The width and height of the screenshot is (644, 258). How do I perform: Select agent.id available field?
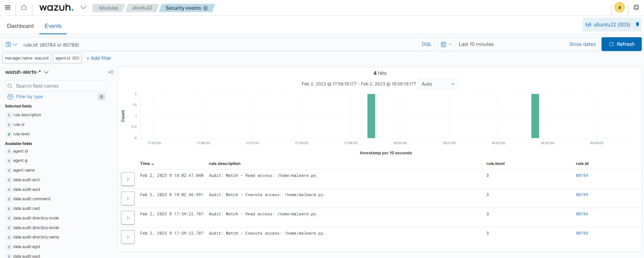[x=20, y=151]
